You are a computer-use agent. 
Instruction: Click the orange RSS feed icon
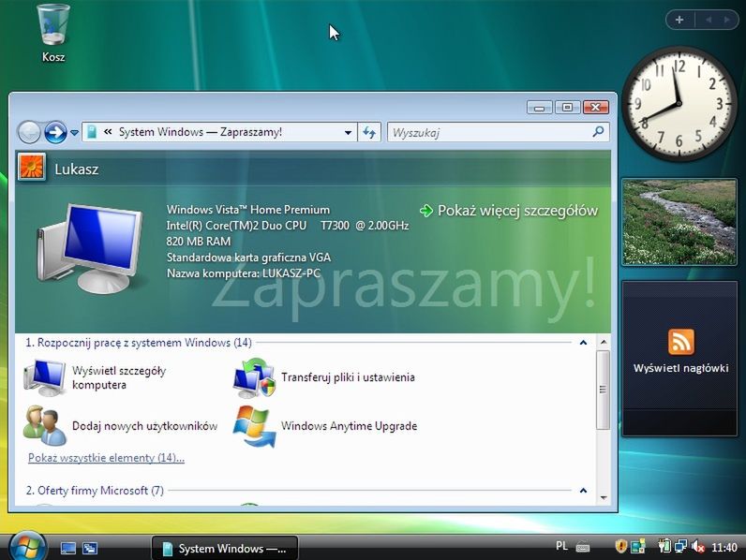coord(680,342)
